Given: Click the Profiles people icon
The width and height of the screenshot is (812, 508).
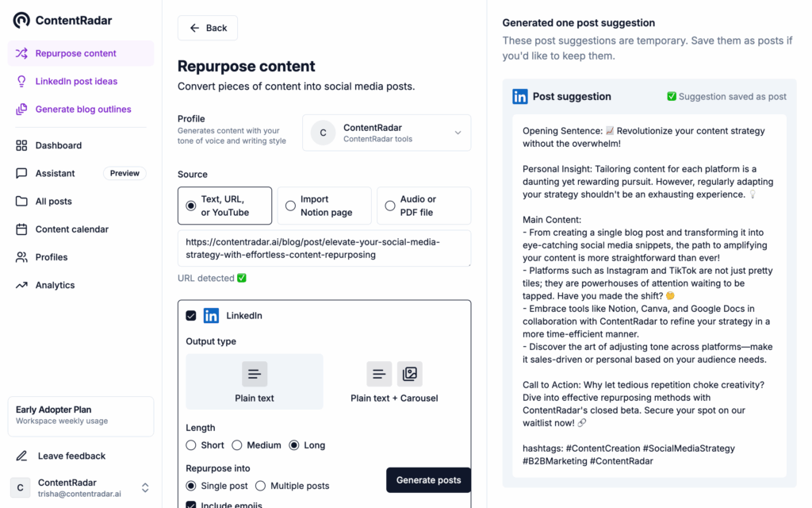Looking at the screenshot, I should pyautogui.click(x=21, y=257).
